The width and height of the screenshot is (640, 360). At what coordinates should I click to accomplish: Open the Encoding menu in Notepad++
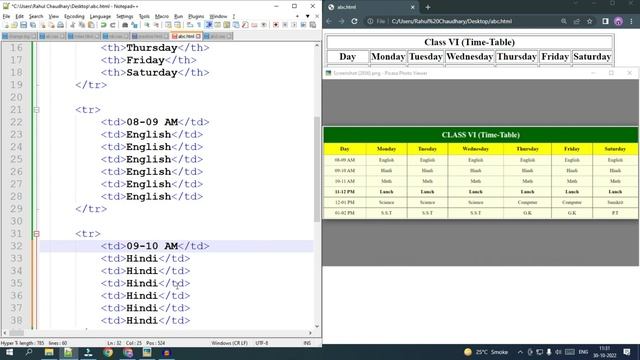(x=74, y=16)
